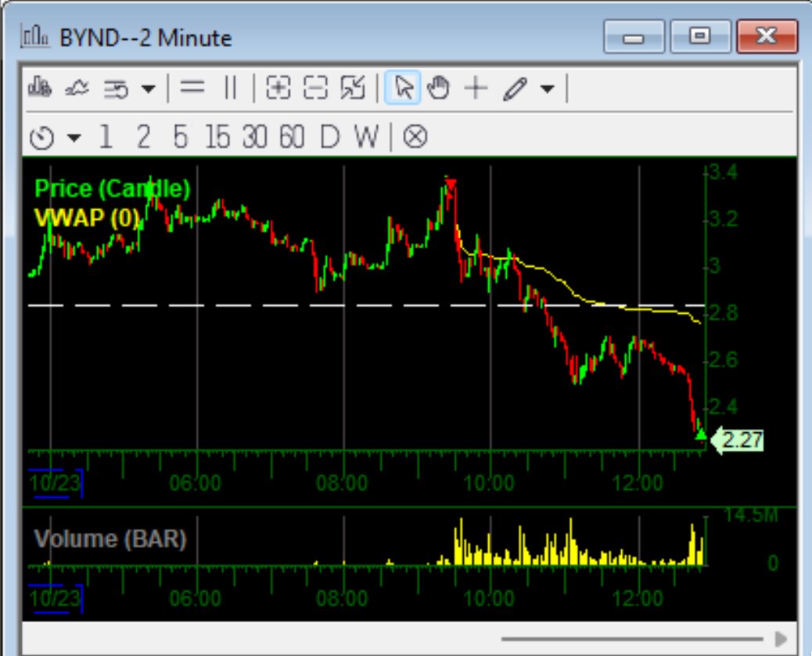This screenshot has height=656, width=812.
Task: Click the horizontal scrollbar track
Action: coord(632,639)
